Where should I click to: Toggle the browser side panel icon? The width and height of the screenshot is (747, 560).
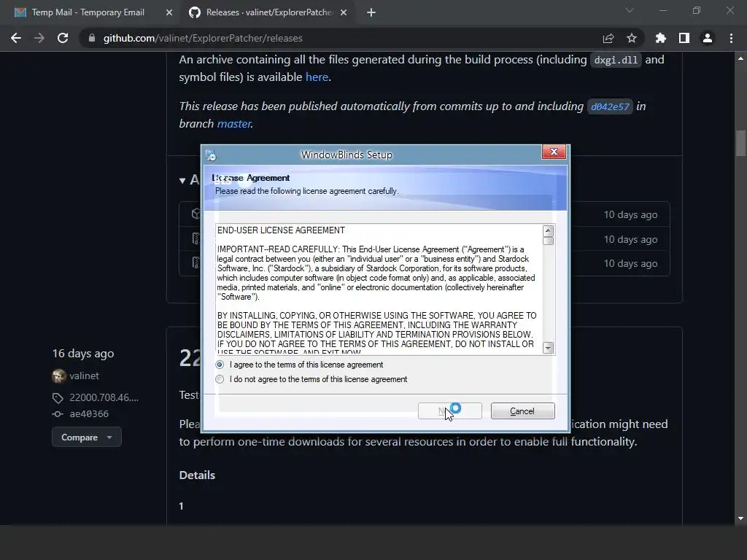684,38
